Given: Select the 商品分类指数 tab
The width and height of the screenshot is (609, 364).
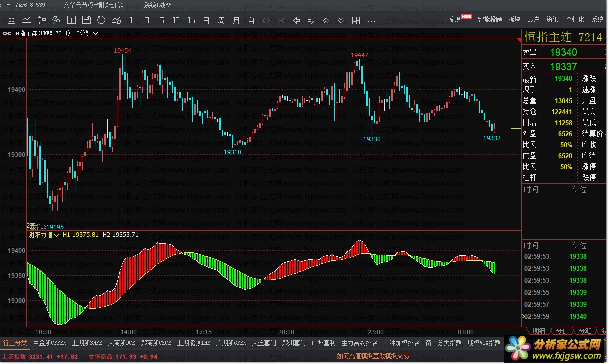Looking at the screenshot, I should 443,343.
